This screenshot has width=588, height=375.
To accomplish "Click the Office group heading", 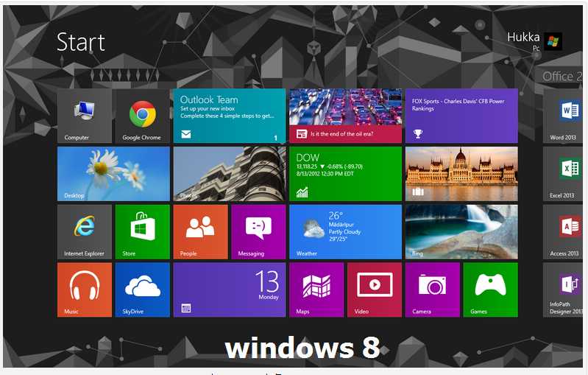I will [562, 76].
